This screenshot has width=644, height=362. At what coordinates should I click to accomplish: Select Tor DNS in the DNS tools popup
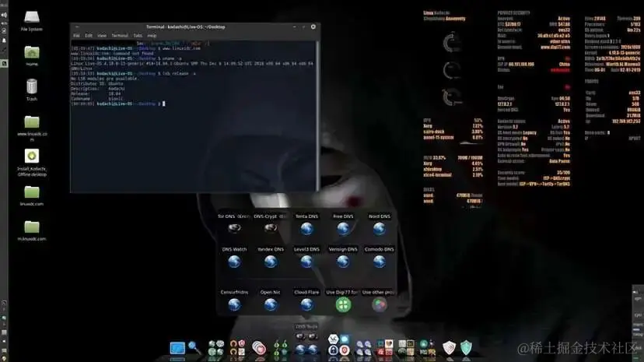pyautogui.click(x=234, y=227)
